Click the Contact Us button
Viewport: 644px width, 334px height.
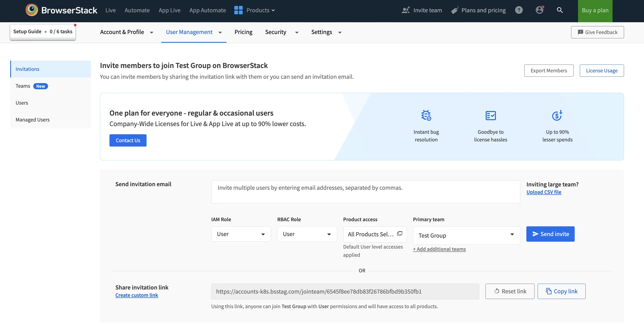click(128, 140)
